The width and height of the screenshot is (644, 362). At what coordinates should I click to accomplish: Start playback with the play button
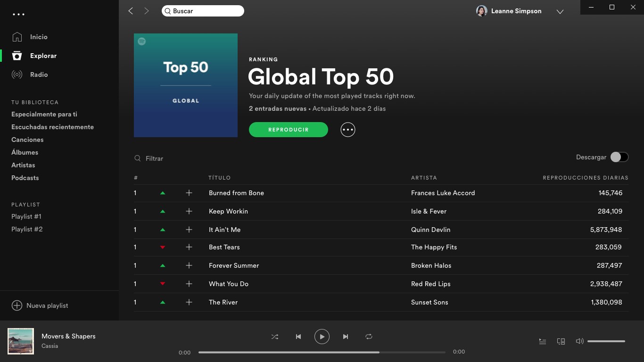(x=322, y=337)
